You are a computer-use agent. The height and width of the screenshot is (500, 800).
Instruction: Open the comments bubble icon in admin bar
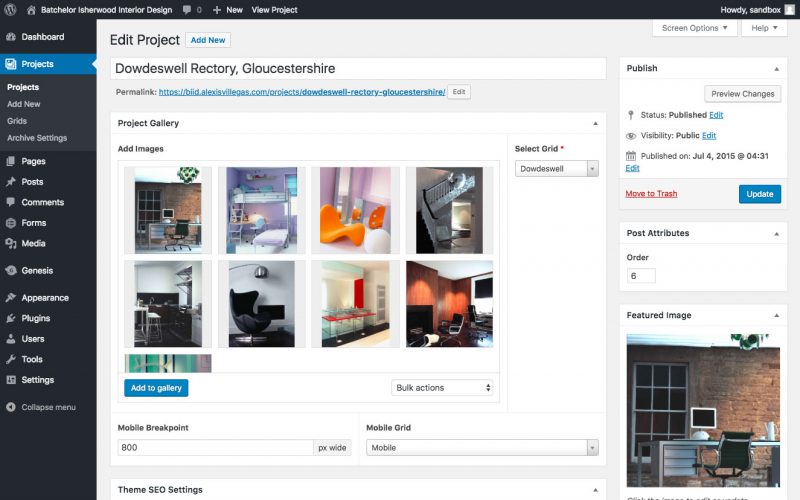tap(187, 10)
